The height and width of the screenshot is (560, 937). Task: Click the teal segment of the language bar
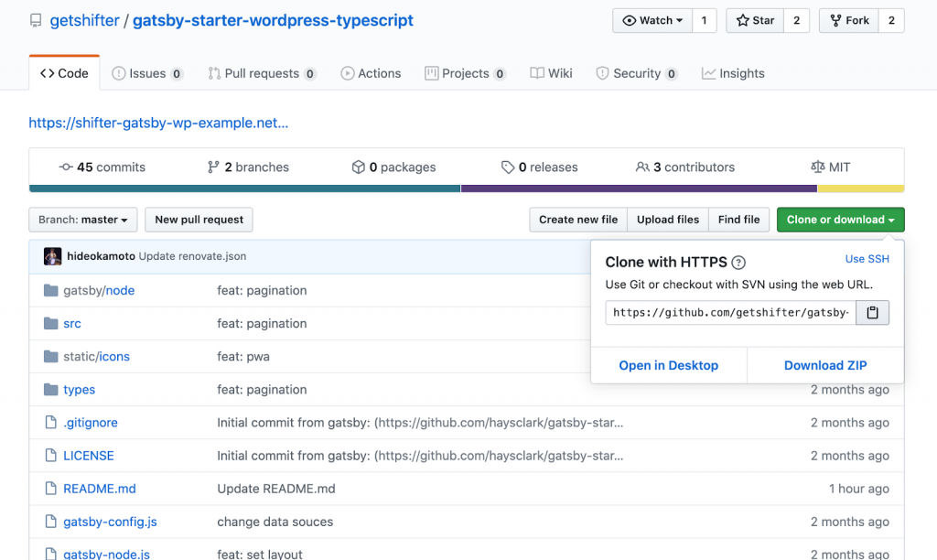coord(244,188)
